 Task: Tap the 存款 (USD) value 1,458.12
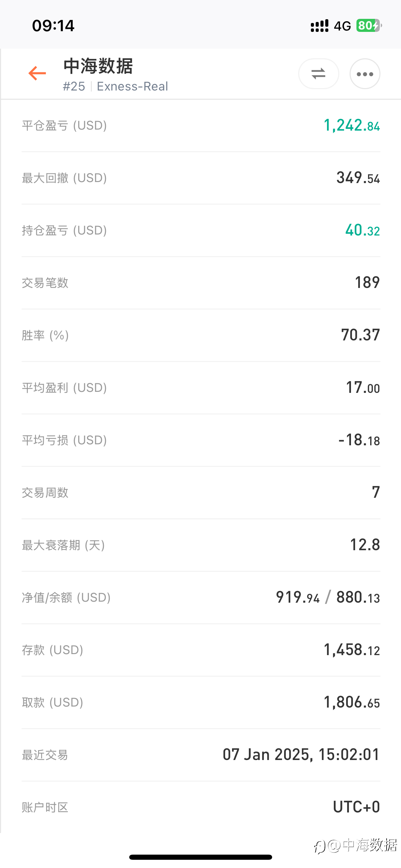coord(352,650)
